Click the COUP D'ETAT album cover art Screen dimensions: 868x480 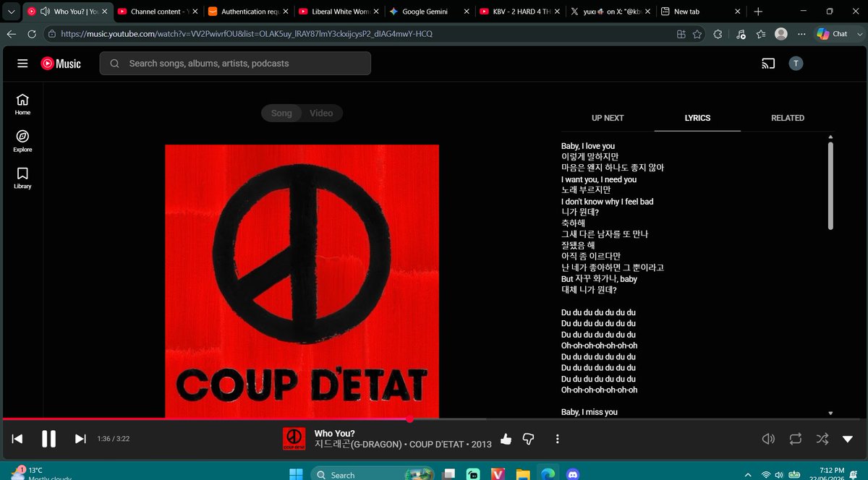pyautogui.click(x=302, y=280)
